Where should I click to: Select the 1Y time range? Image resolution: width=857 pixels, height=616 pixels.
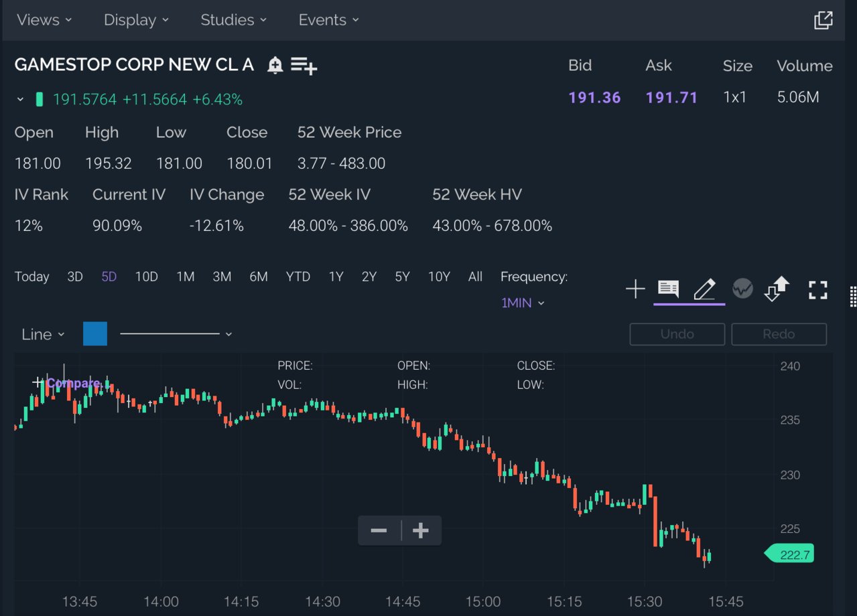336,277
